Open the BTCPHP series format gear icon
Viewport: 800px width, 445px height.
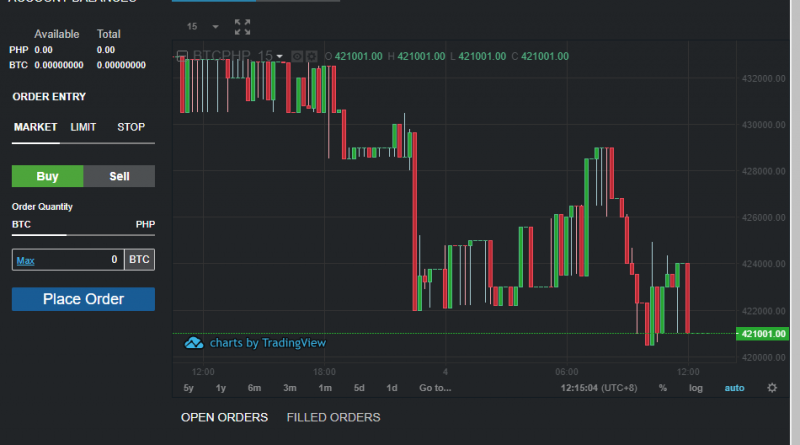click(311, 56)
